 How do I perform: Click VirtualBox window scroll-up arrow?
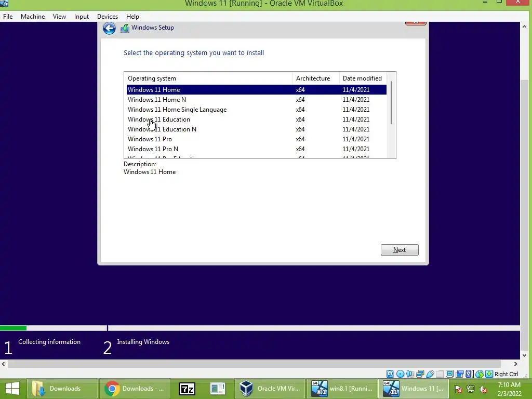tap(525, 26)
